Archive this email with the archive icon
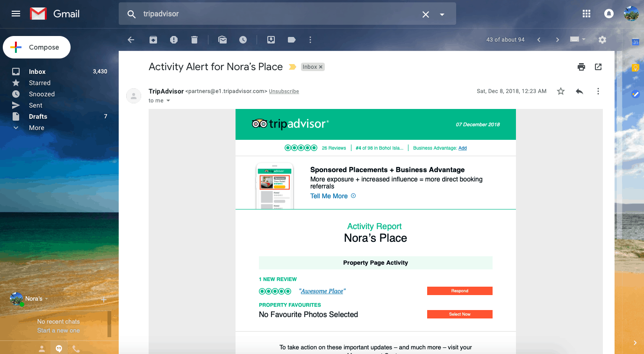Viewport: 644px width, 354px height. [x=153, y=40]
